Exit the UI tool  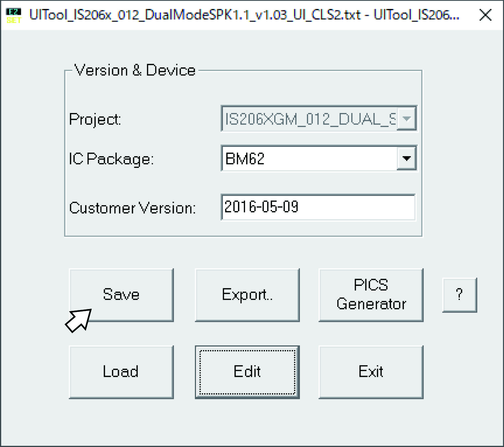tap(371, 372)
